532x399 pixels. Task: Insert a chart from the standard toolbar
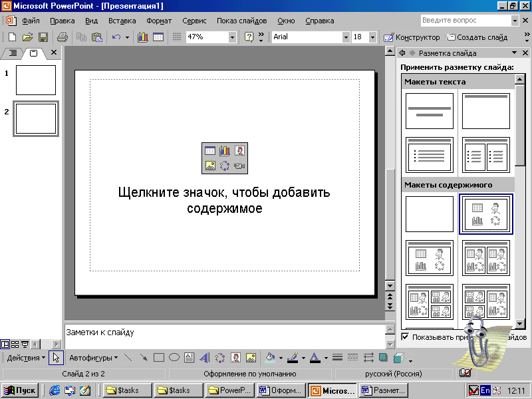(x=142, y=37)
